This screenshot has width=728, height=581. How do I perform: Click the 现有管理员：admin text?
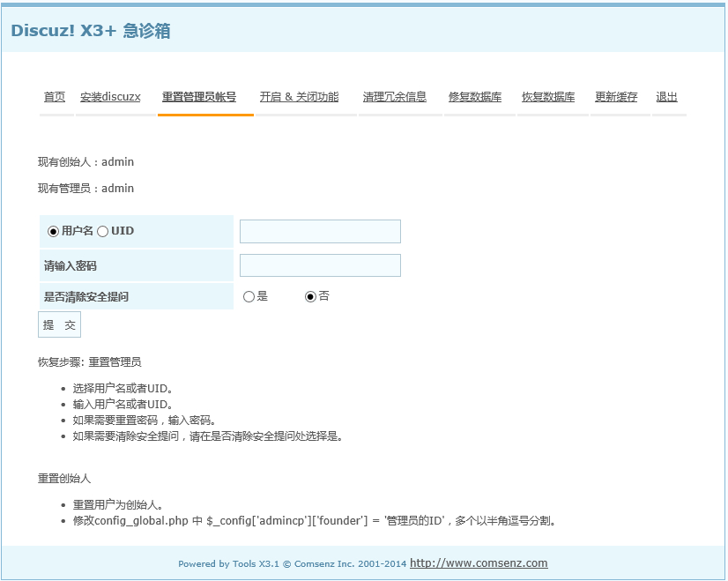coord(85,189)
